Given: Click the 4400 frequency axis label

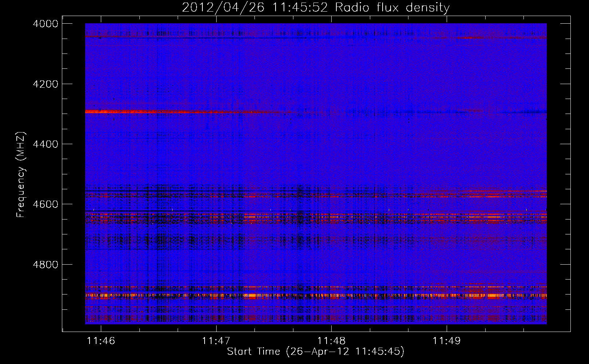Looking at the screenshot, I should [x=46, y=144].
